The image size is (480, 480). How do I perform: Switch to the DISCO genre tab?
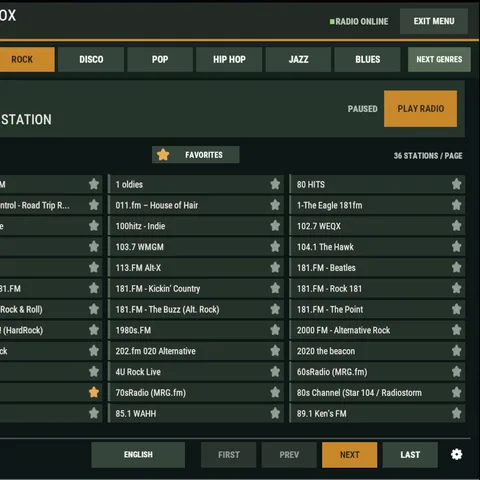click(91, 59)
